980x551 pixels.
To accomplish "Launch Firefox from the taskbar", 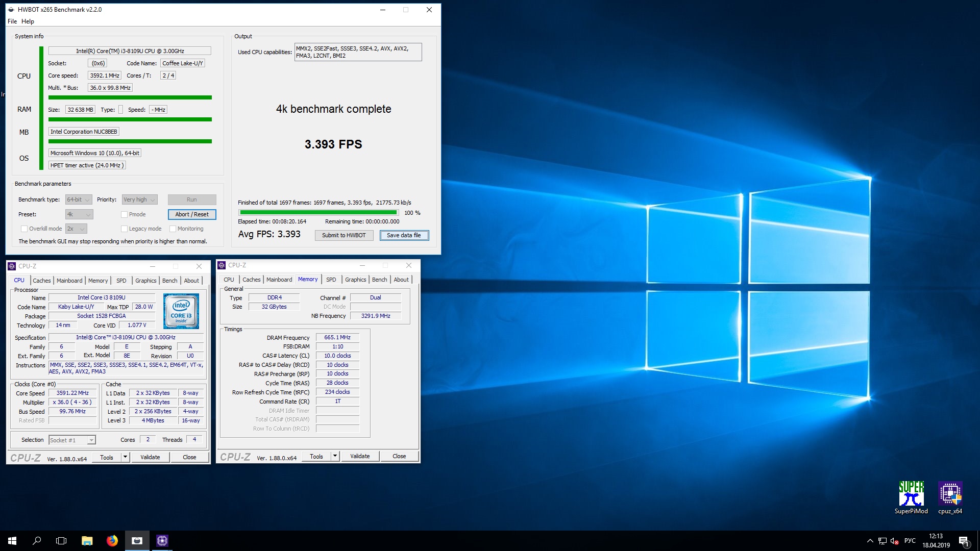I will [112, 541].
